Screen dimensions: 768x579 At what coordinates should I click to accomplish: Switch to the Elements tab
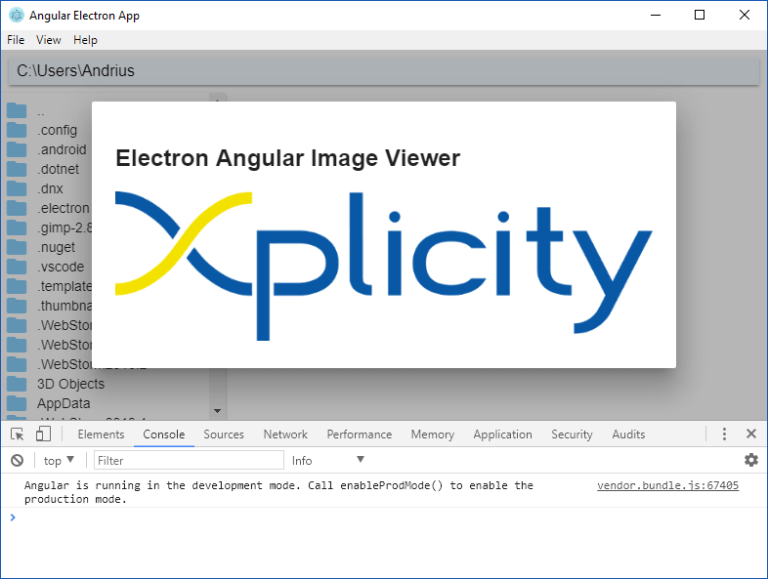point(101,434)
